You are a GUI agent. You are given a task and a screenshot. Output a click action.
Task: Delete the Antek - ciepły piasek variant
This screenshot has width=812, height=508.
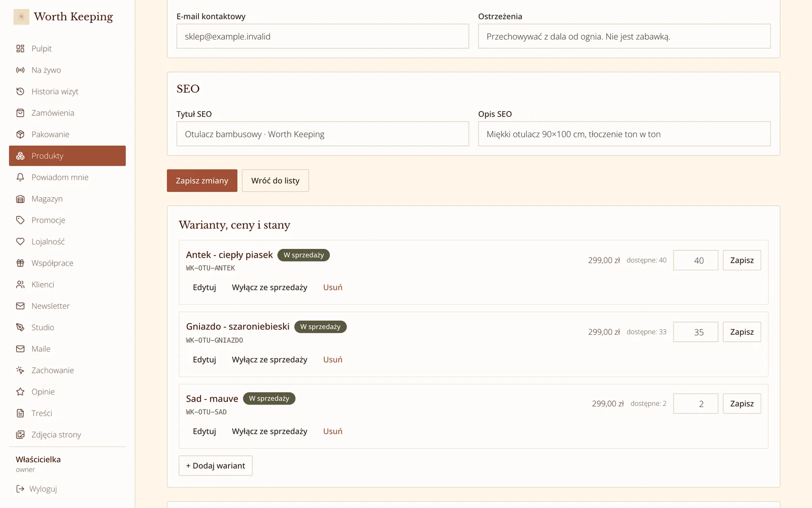coord(333,288)
